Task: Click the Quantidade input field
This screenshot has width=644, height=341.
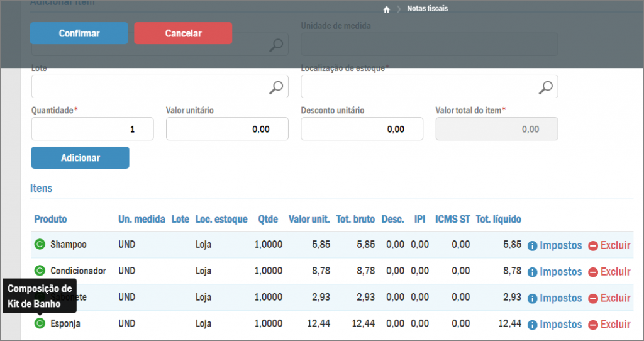Action: [92, 129]
